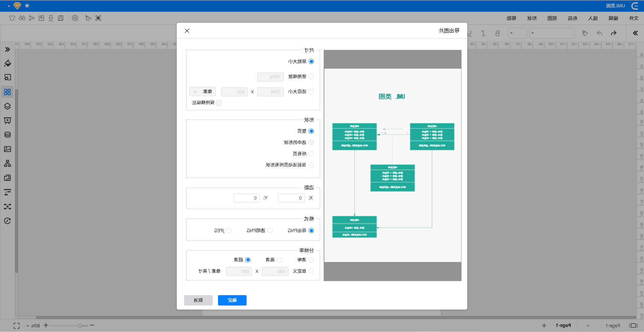The image size is (644, 332).
Task: Collapse the panel with top-right double chevron
Action: point(635,33)
